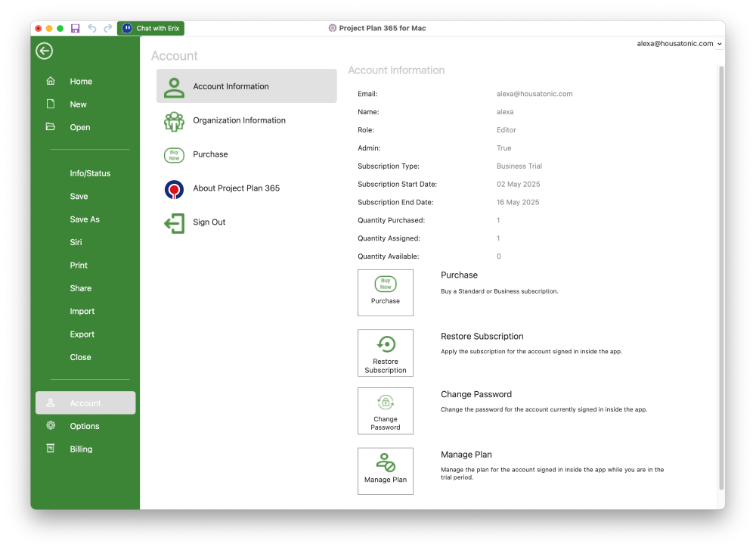Click the Change Password tile button
Image resolution: width=756 pixels, height=550 pixels.
[x=386, y=411]
